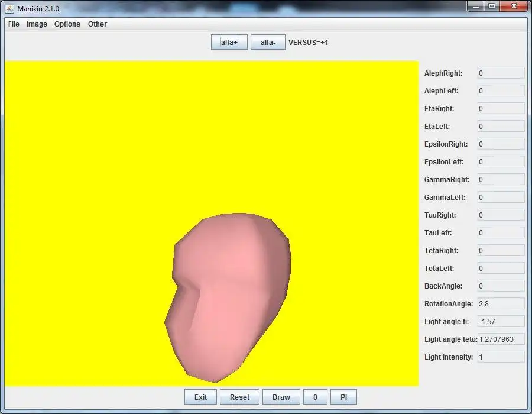
Task: Focus the GammaRight text field
Action: click(501, 180)
